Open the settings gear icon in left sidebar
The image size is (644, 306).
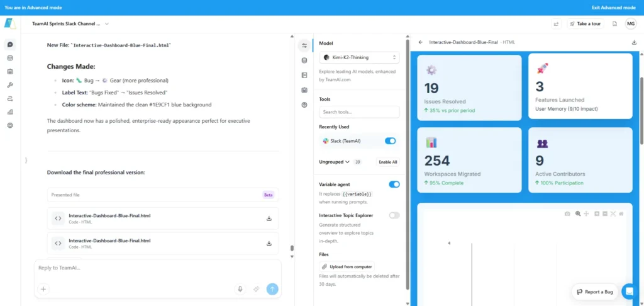(10, 125)
